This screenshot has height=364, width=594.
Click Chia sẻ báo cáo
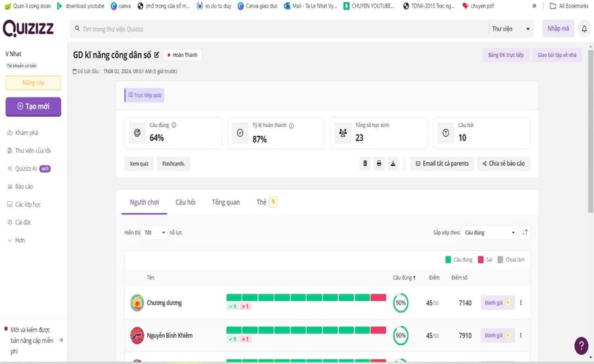tap(503, 164)
